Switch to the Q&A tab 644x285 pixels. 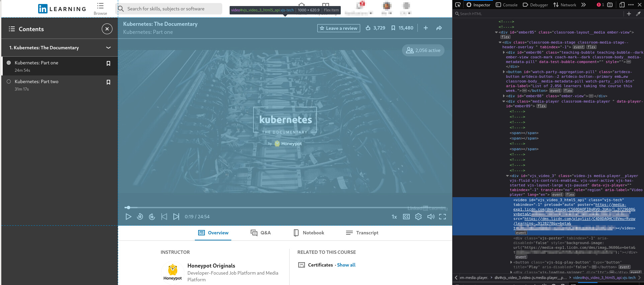coord(261,233)
